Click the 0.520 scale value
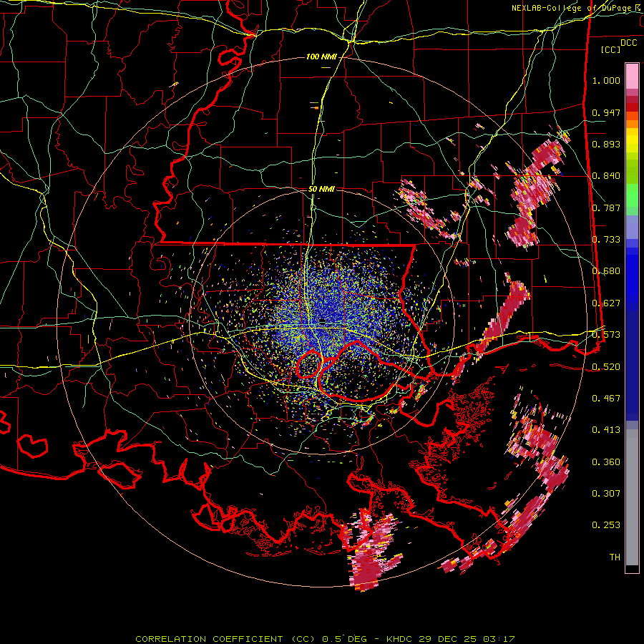Image resolution: width=644 pixels, height=644 pixels. point(606,367)
